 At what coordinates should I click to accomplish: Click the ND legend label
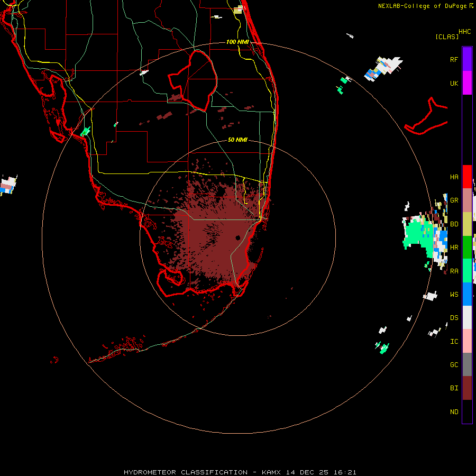point(454,412)
